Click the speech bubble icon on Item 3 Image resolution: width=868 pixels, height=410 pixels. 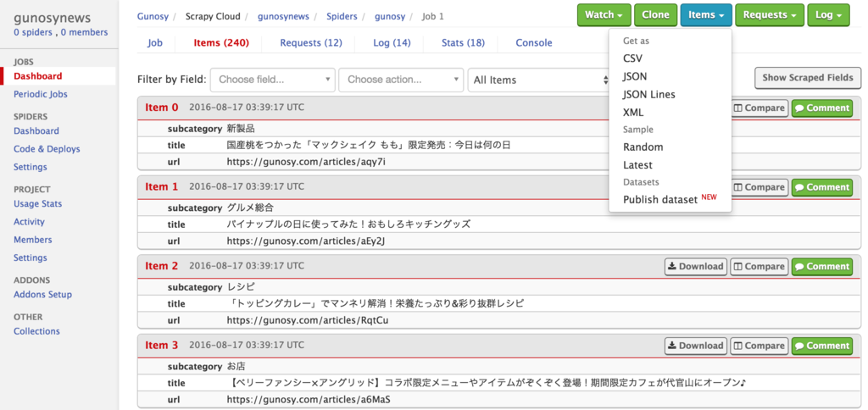(799, 346)
